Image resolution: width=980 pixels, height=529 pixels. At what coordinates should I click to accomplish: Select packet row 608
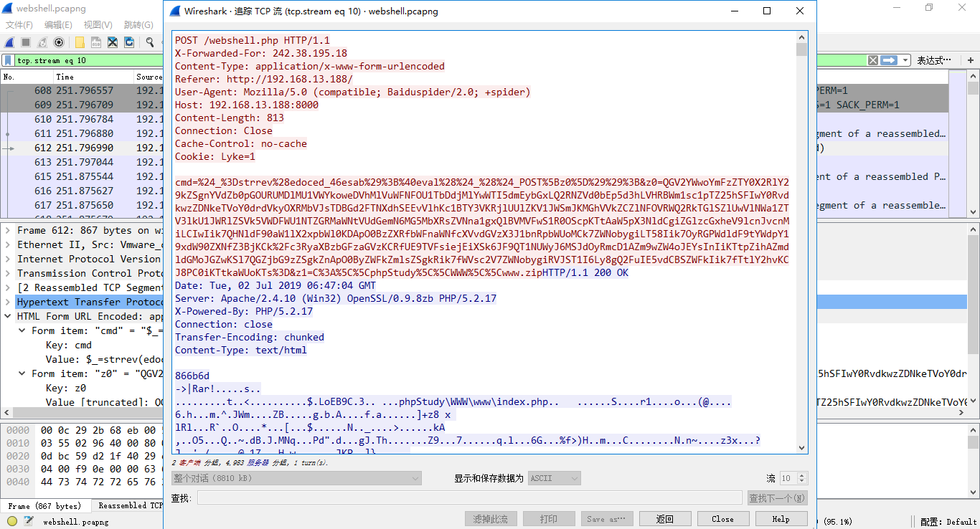(82, 90)
